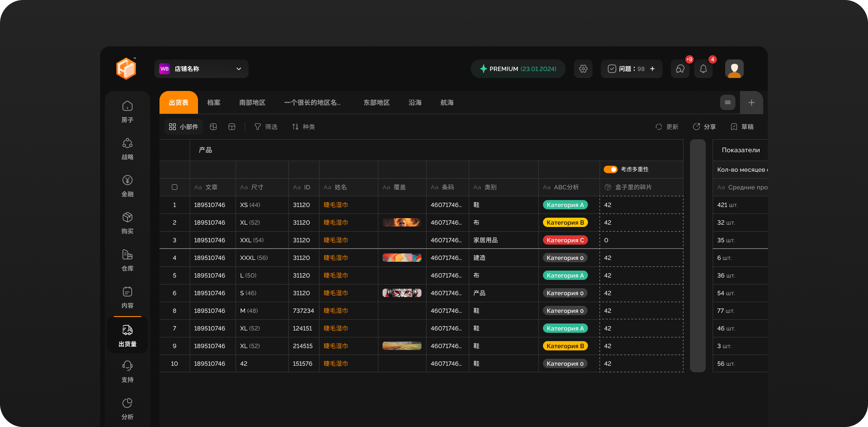
Task: Open the 筛选 filter option
Action: point(266,127)
